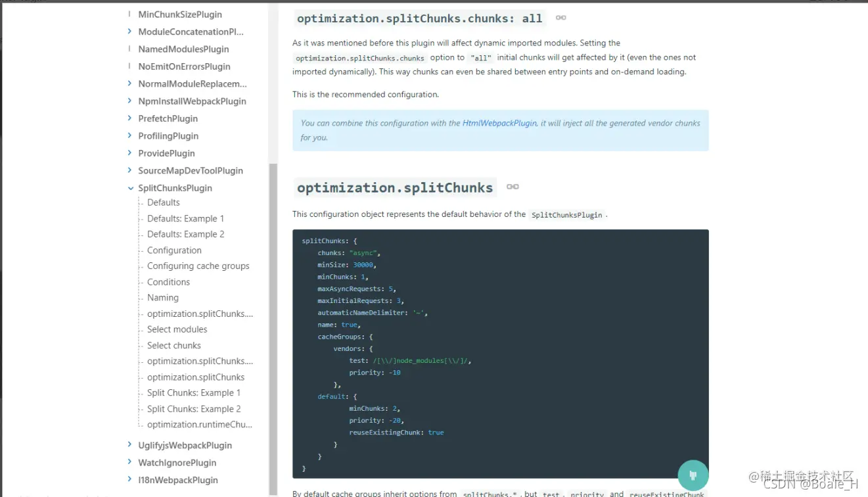Click anchor link icon beside 'optimization.splitChunks.chunks: all' heading
This screenshot has width=868, height=497.
[x=560, y=18]
